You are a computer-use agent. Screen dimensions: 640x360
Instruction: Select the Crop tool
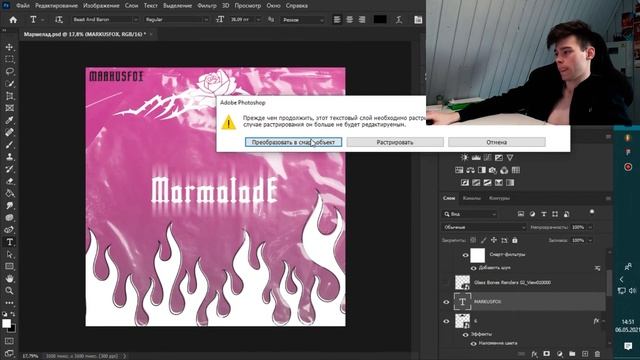[x=9, y=96]
